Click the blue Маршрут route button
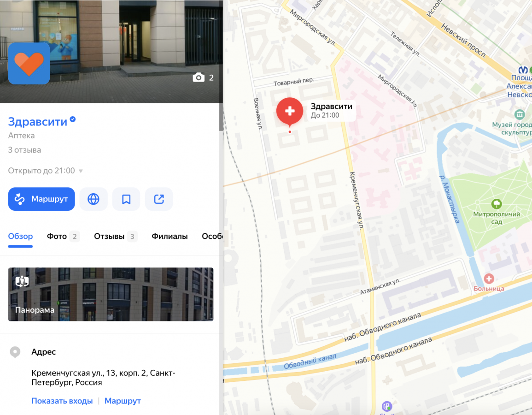 (41, 199)
